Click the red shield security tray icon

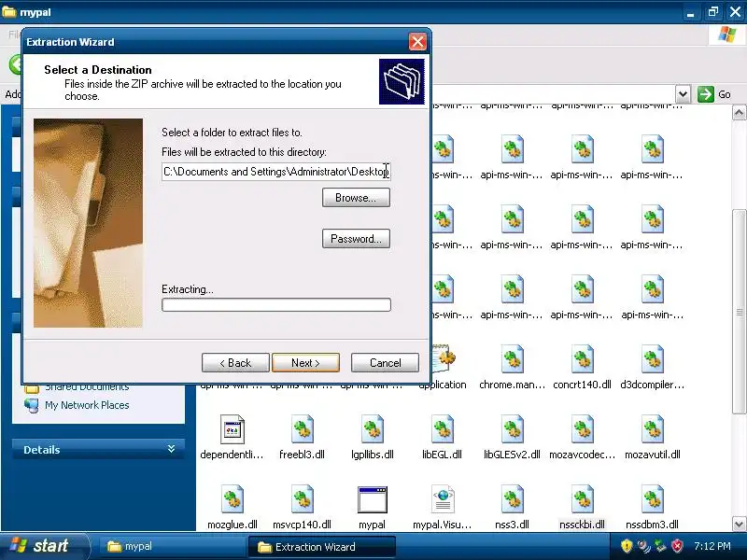[x=677, y=546]
